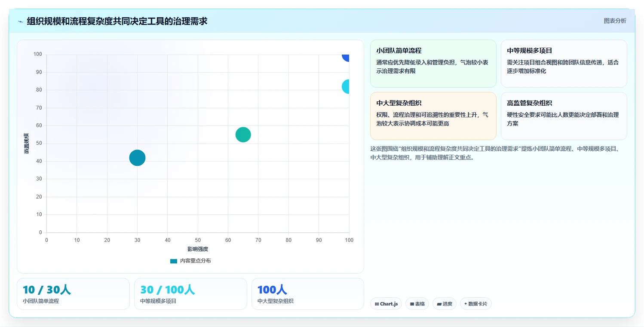Click the 进度 chip bar icon
This screenshot has height=327, width=644.
439,304
